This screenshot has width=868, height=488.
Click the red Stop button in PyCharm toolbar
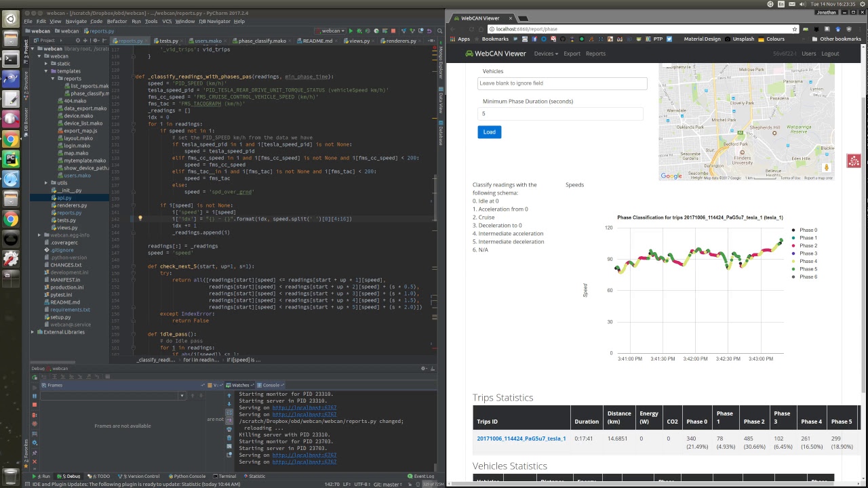pyautogui.click(x=393, y=30)
